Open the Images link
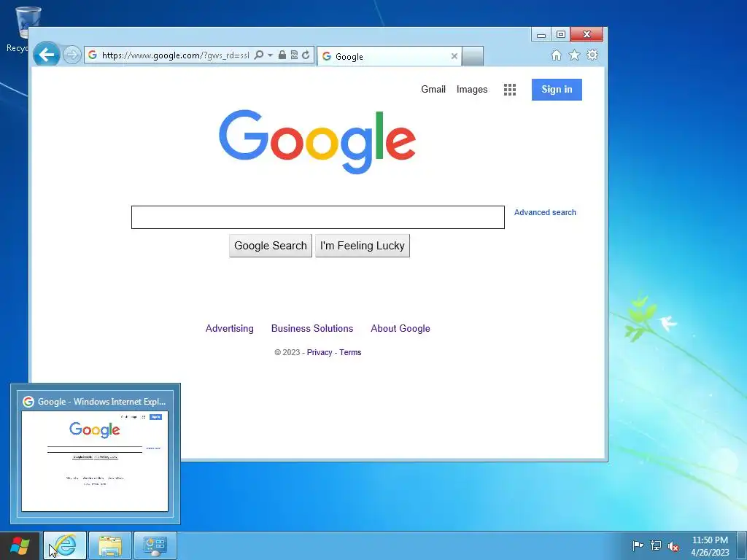This screenshot has width=747, height=560. pos(472,89)
